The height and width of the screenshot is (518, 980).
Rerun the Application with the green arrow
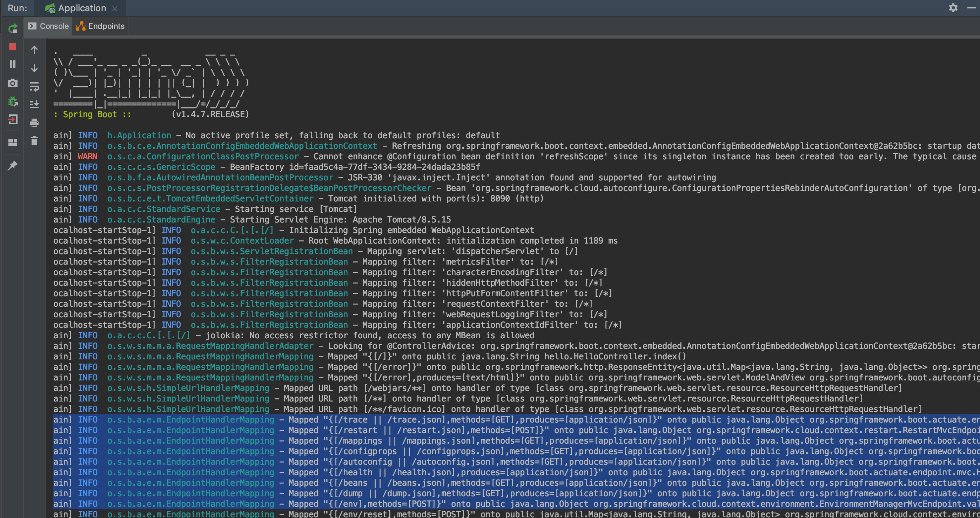click(x=13, y=28)
